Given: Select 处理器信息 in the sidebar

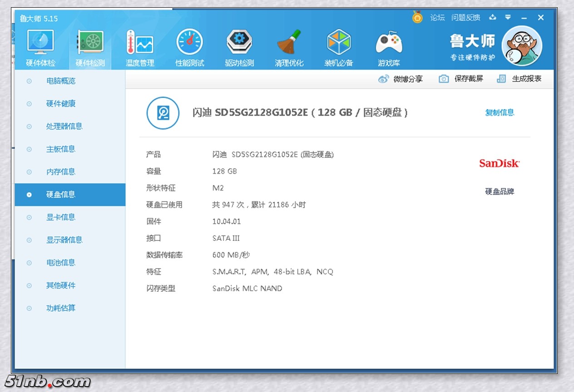Looking at the screenshot, I should [64, 126].
